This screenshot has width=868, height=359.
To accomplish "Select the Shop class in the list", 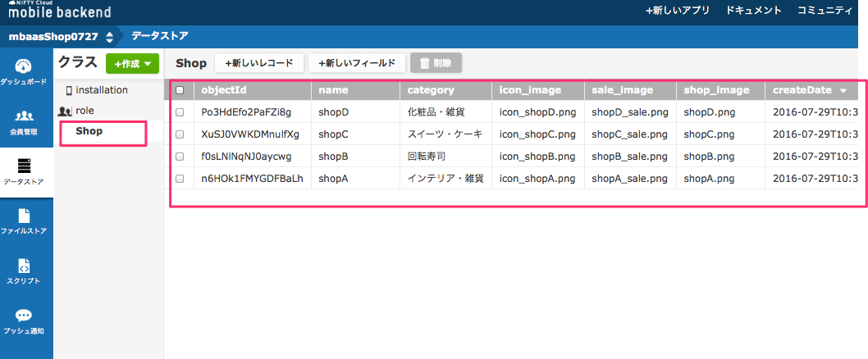I will pyautogui.click(x=89, y=131).
